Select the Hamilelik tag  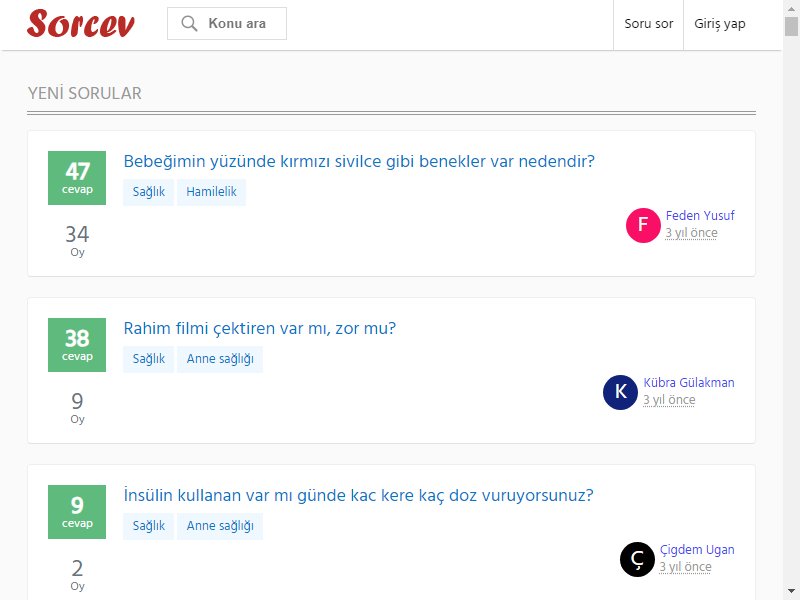(x=211, y=192)
